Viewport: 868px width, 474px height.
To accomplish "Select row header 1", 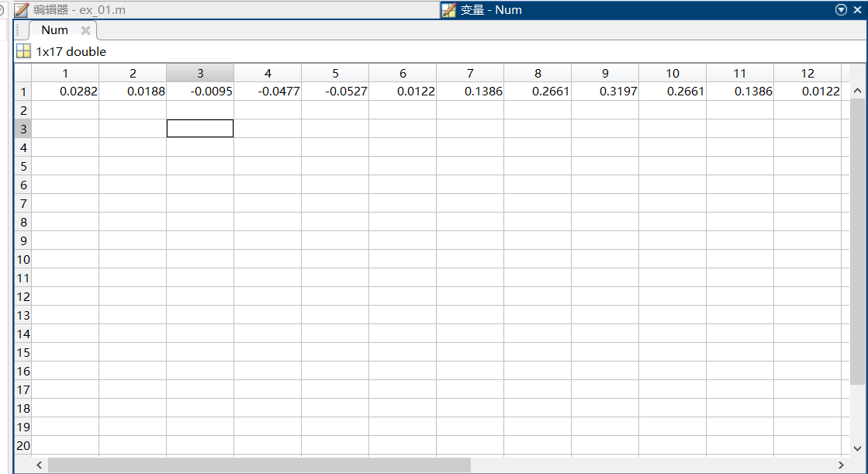I will click(x=23, y=92).
